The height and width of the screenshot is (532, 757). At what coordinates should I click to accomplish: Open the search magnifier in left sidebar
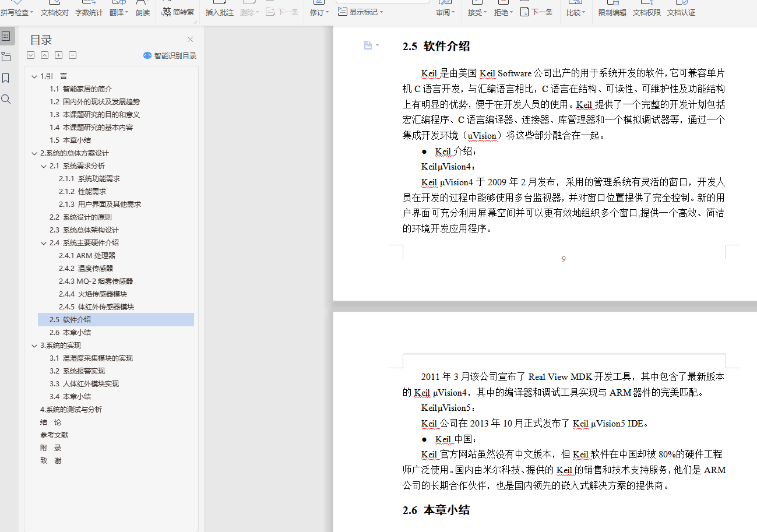[x=6, y=99]
